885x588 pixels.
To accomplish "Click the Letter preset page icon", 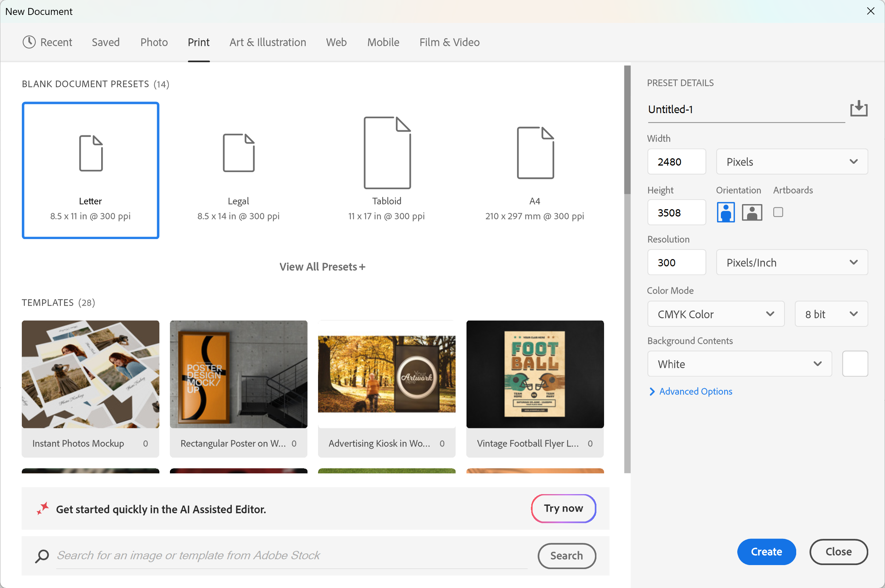I will 91,153.
